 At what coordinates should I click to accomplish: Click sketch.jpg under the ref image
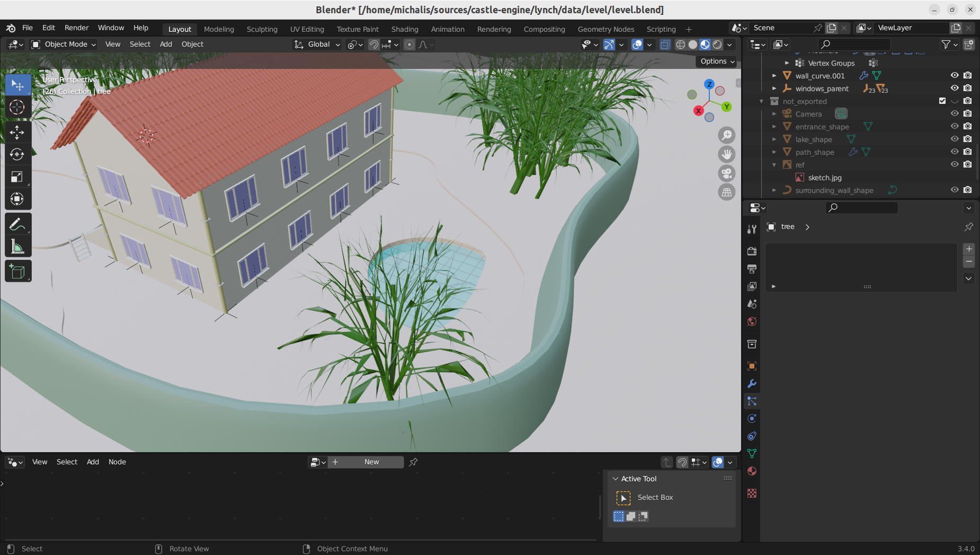click(x=825, y=178)
